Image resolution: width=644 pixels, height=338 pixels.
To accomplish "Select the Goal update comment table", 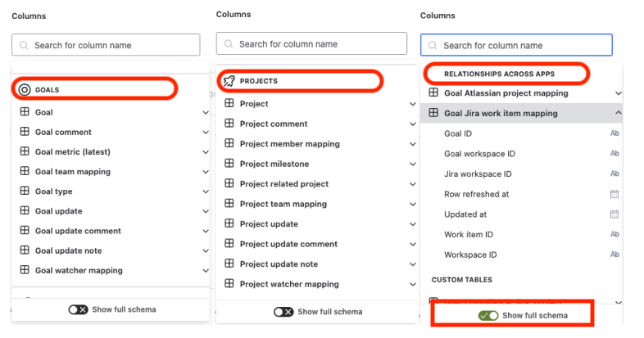I will pyautogui.click(x=79, y=231).
